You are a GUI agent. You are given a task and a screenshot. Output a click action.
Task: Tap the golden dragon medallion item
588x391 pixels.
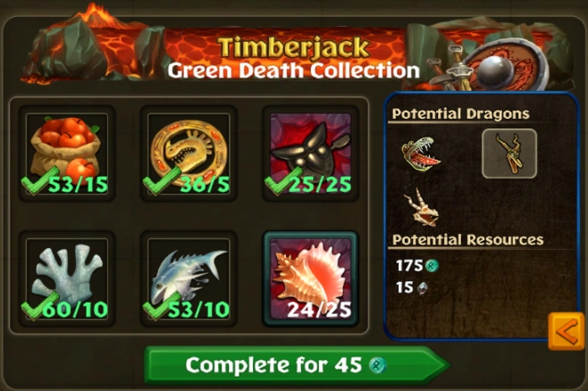pos(189,154)
